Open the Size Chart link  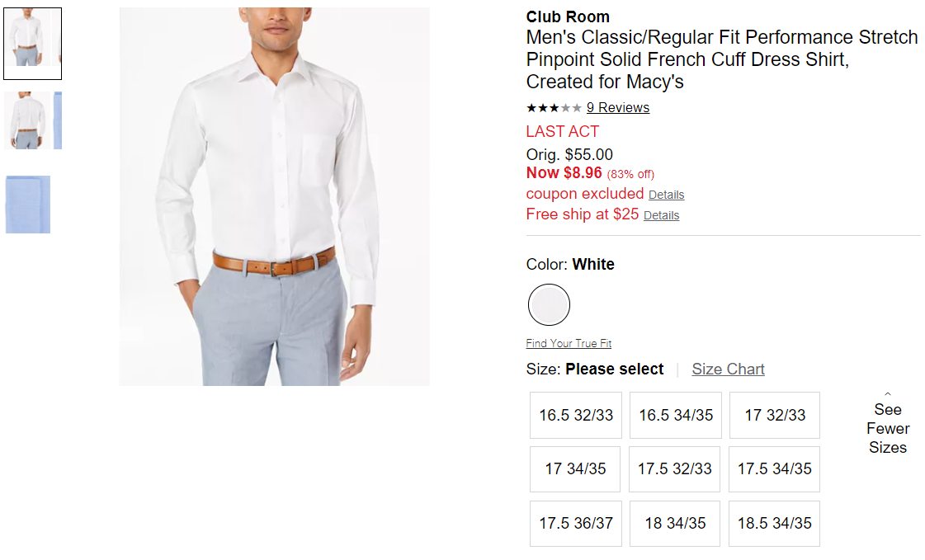(728, 369)
